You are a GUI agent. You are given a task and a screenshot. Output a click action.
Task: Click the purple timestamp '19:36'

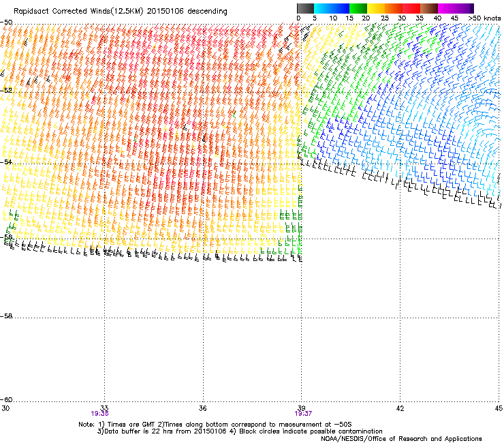click(x=99, y=414)
